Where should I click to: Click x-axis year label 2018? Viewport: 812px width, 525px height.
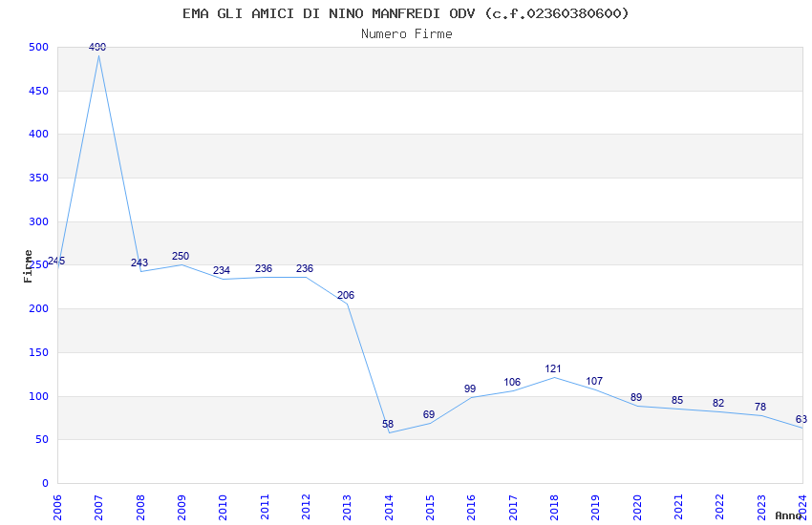point(555,508)
